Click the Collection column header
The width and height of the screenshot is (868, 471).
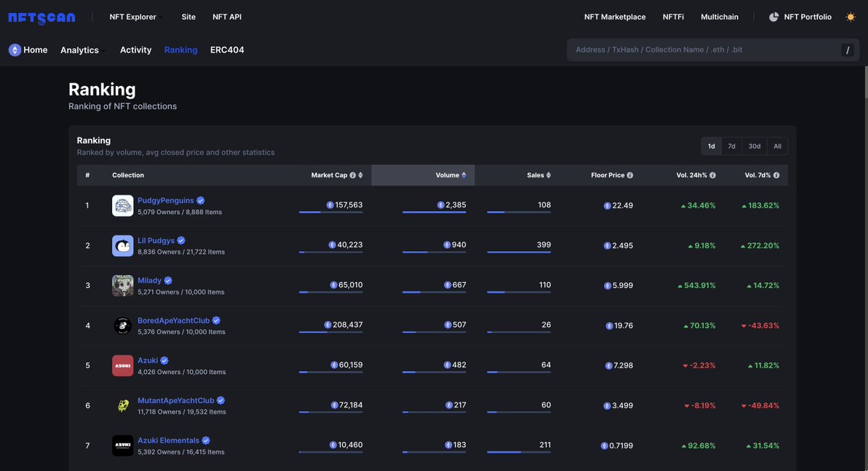coord(128,175)
